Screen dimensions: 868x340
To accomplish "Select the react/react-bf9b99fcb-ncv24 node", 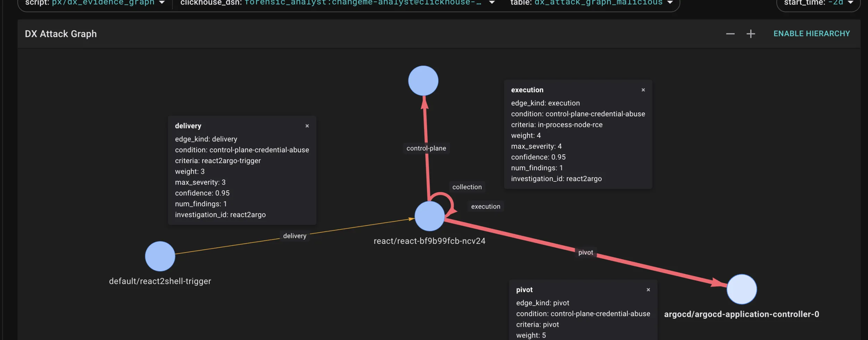I will click(x=429, y=216).
